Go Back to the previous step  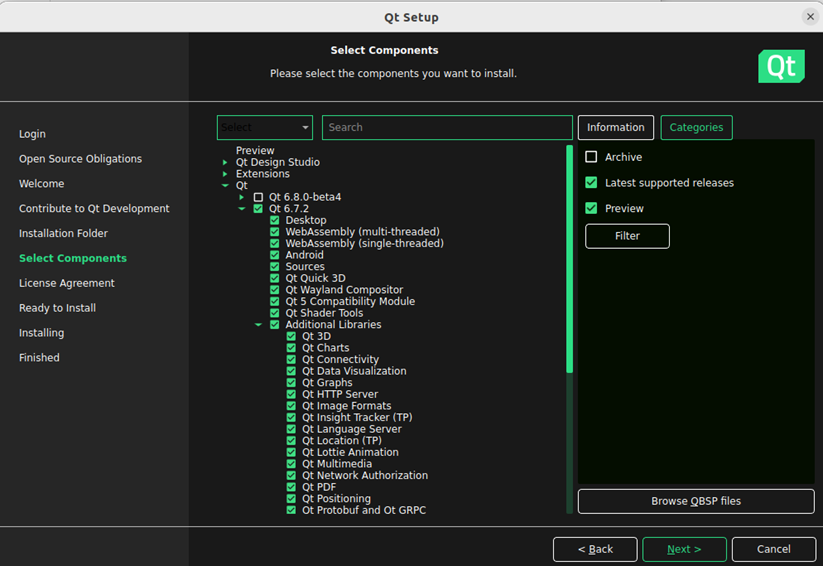(x=595, y=549)
